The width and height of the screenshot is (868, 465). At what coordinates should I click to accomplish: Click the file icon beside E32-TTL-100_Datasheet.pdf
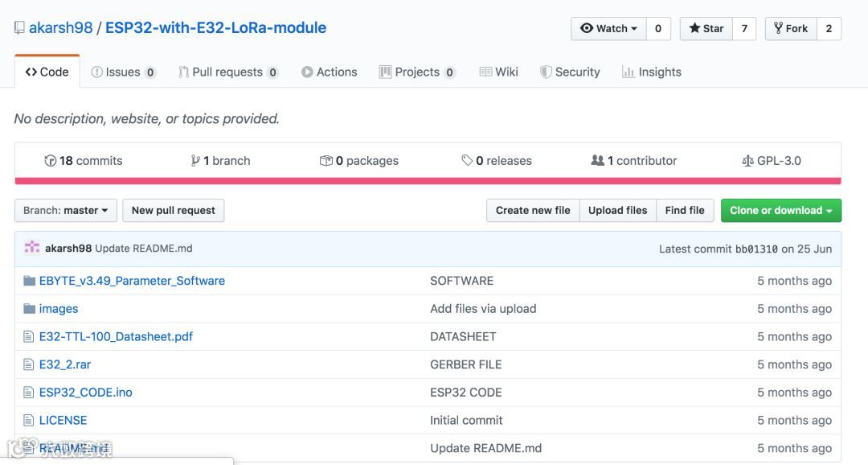[30, 337]
